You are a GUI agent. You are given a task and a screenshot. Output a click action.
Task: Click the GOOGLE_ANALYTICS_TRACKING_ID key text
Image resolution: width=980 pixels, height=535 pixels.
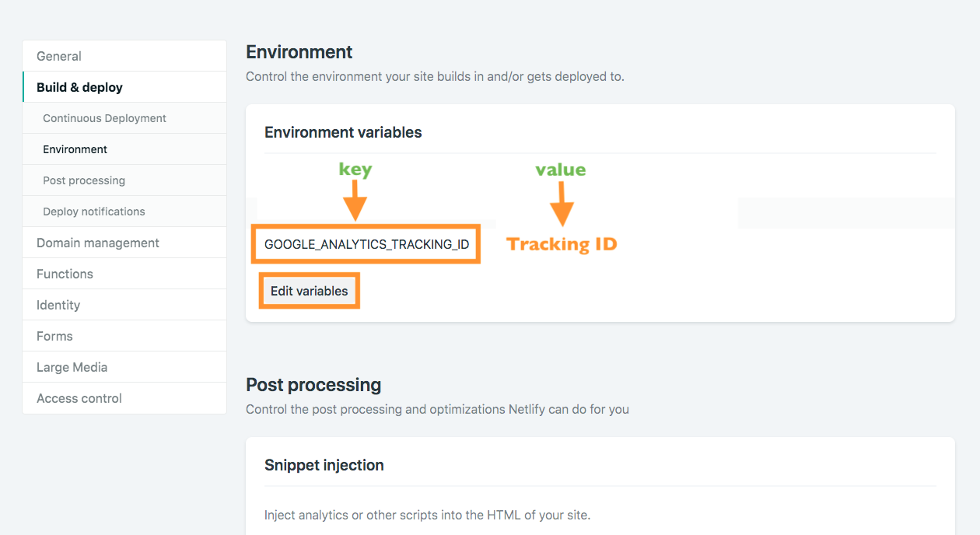366,244
